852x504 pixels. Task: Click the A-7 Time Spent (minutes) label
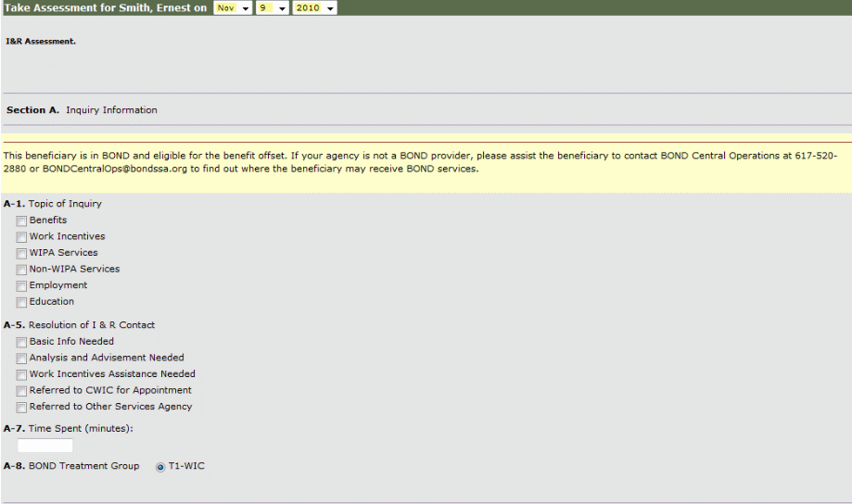[x=69, y=429]
